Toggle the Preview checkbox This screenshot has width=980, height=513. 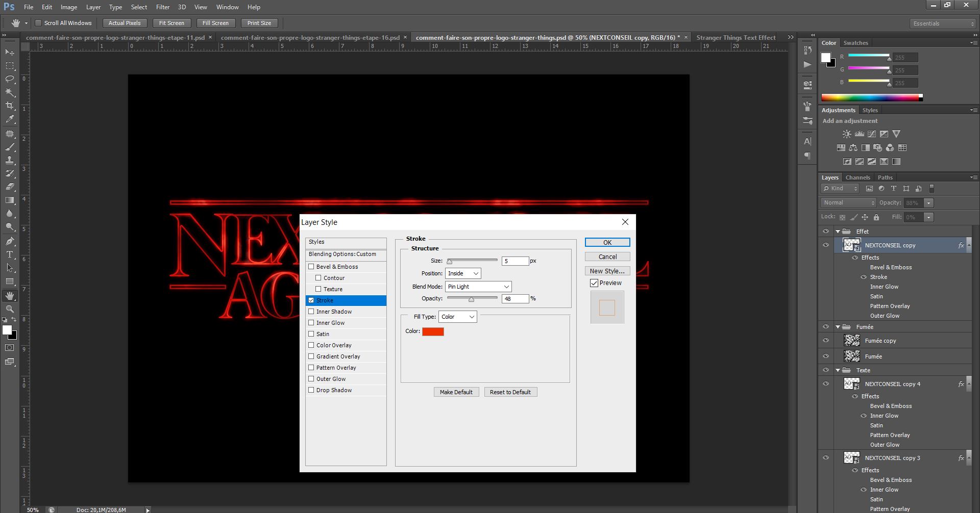[594, 283]
